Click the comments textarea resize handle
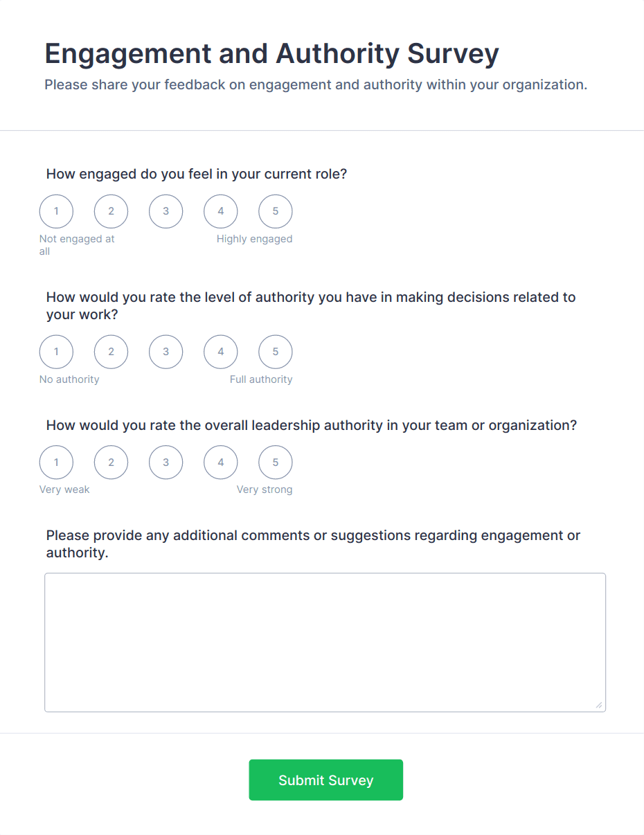The image size is (644, 835). pos(599,706)
